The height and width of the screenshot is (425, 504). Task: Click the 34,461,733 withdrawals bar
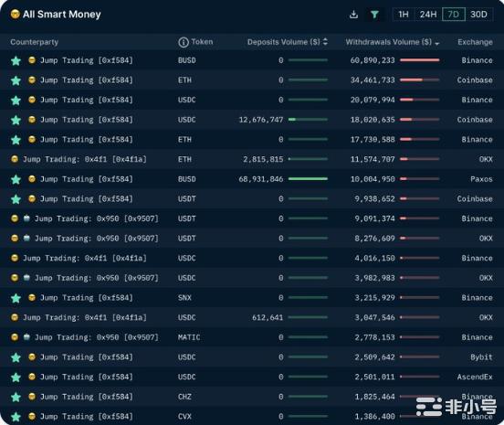pyautogui.click(x=419, y=80)
